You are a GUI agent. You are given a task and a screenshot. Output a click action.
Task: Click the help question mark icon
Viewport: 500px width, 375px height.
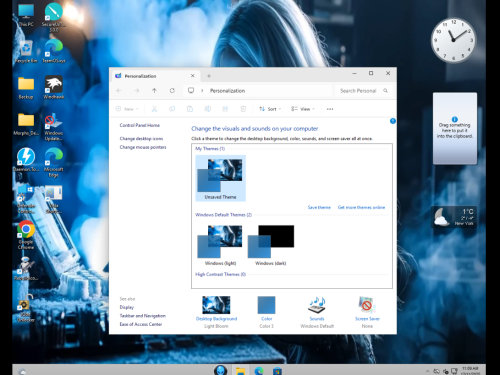[x=393, y=121]
